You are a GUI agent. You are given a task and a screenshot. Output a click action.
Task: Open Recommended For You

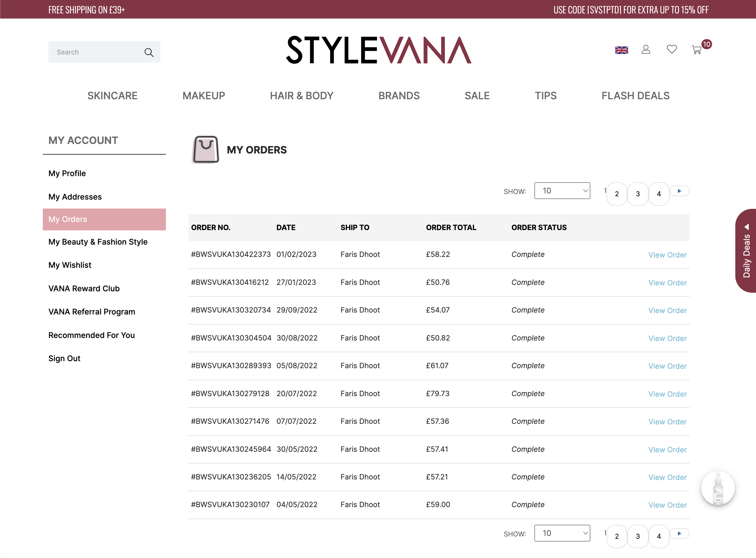[91, 335]
